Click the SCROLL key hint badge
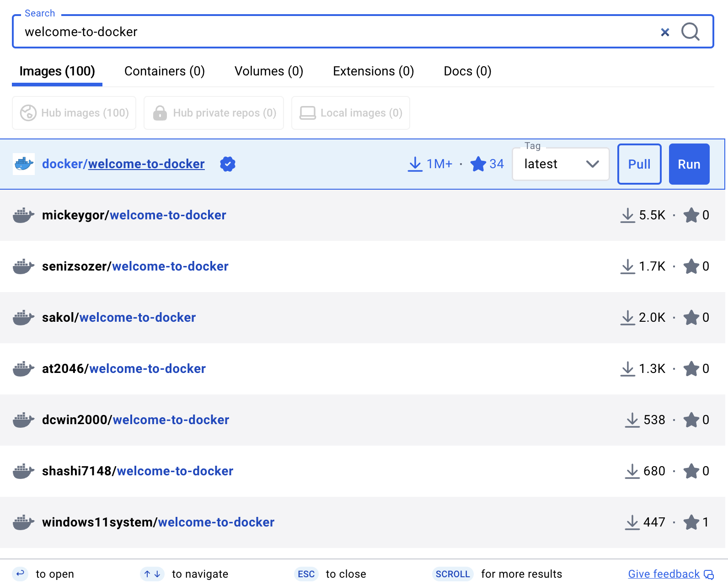Screen dimensions: 728x585 [x=453, y=574]
